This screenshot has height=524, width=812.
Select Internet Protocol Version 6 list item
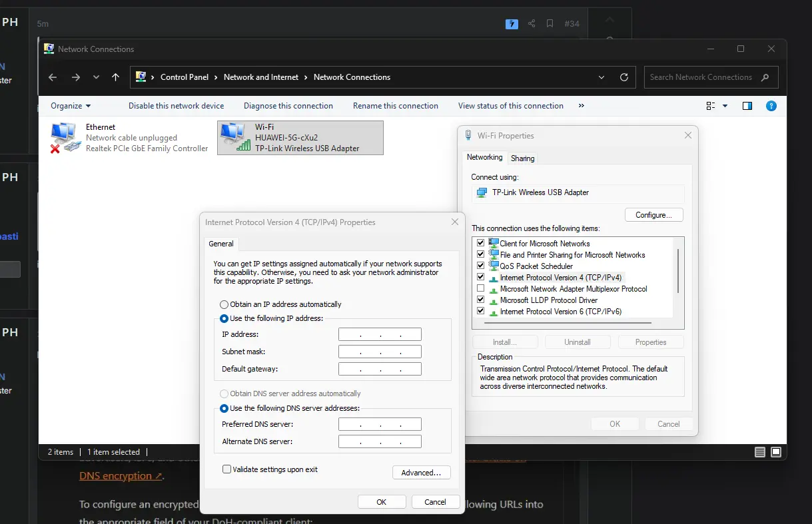pyautogui.click(x=560, y=312)
